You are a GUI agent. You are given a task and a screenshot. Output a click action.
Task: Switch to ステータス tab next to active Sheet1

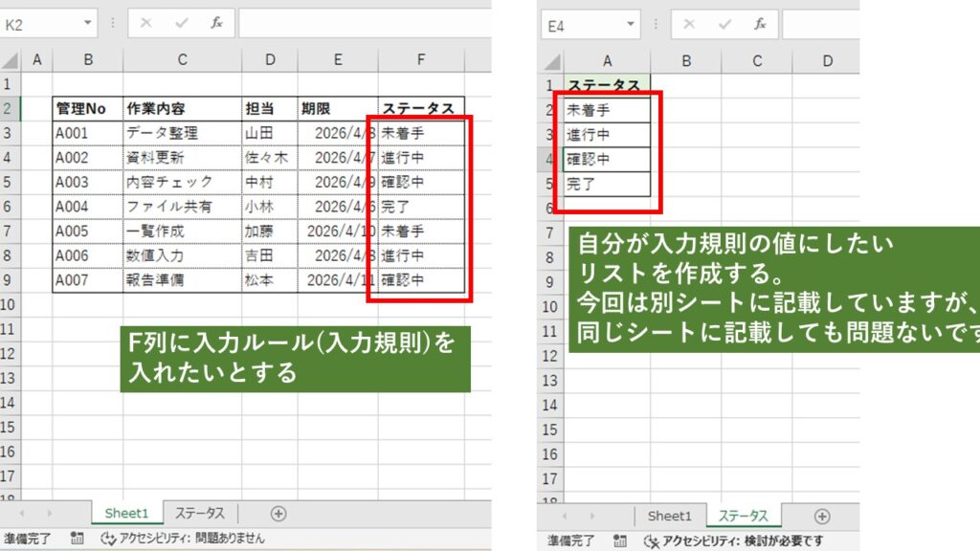pos(199,514)
